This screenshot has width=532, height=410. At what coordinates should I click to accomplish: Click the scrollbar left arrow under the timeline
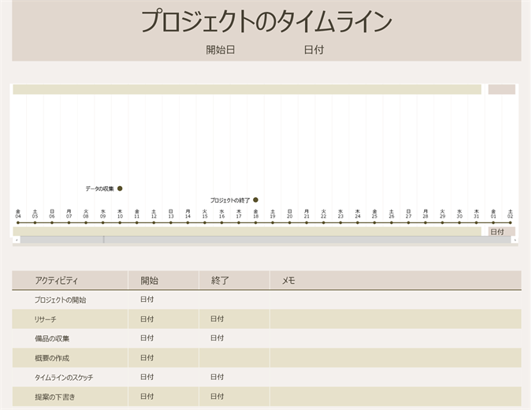[17, 240]
